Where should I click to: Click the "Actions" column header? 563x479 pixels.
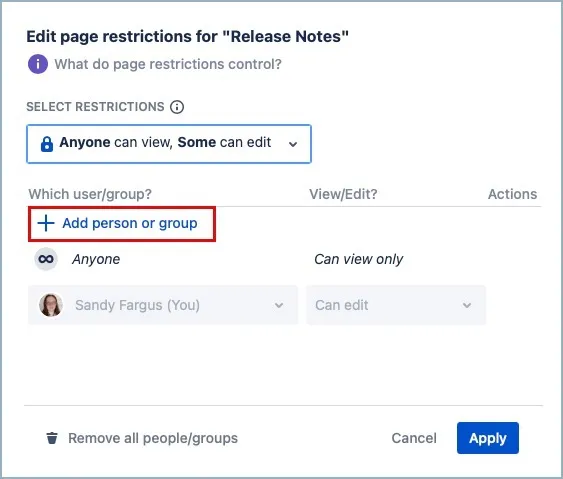click(512, 194)
